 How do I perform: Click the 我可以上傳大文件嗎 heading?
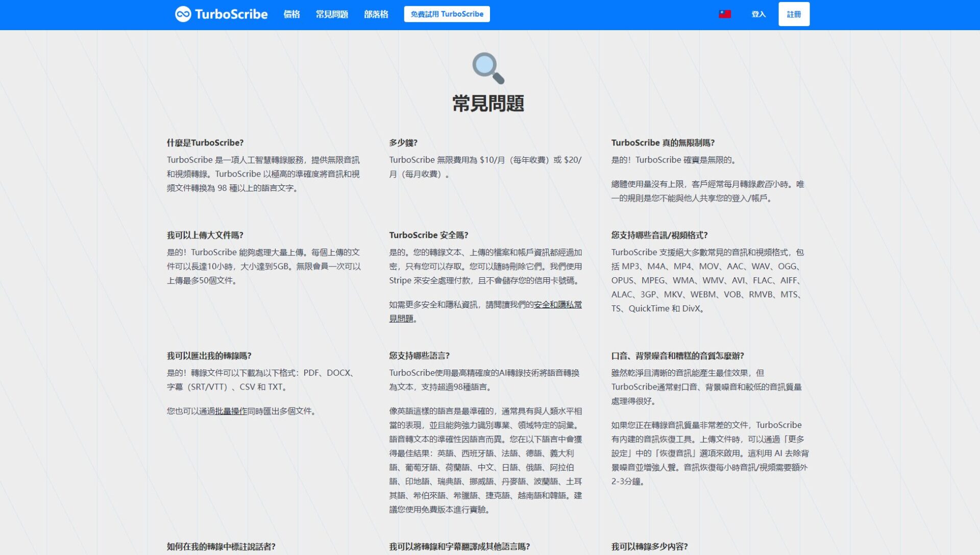click(x=204, y=235)
